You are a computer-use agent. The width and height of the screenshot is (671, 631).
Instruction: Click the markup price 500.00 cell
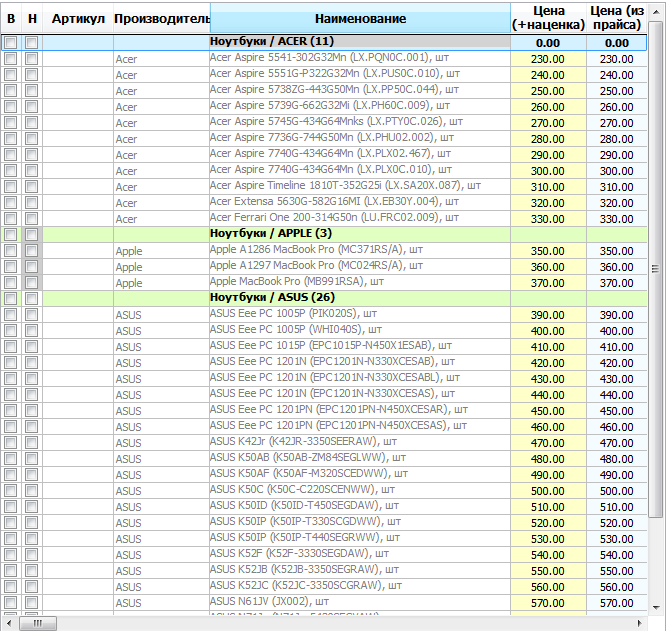click(x=548, y=491)
